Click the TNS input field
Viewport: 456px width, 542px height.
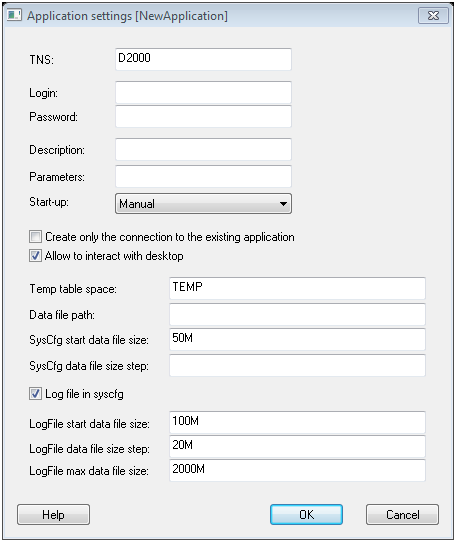point(203,59)
